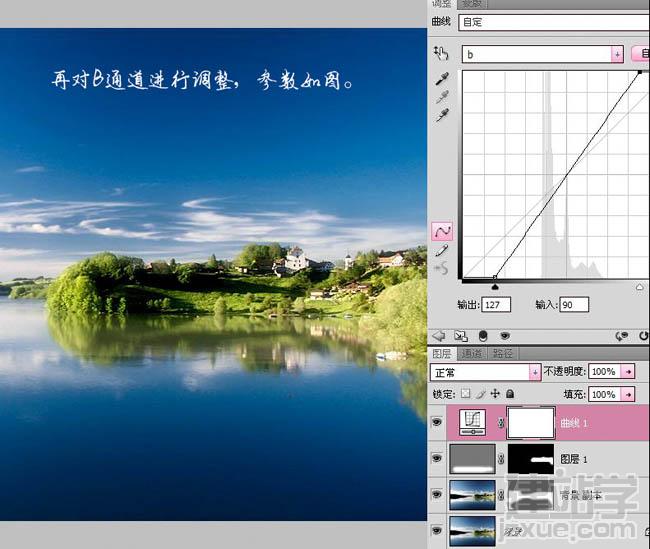
Task: Select the 背景 副本 layer thumbnail
Action: tap(473, 495)
